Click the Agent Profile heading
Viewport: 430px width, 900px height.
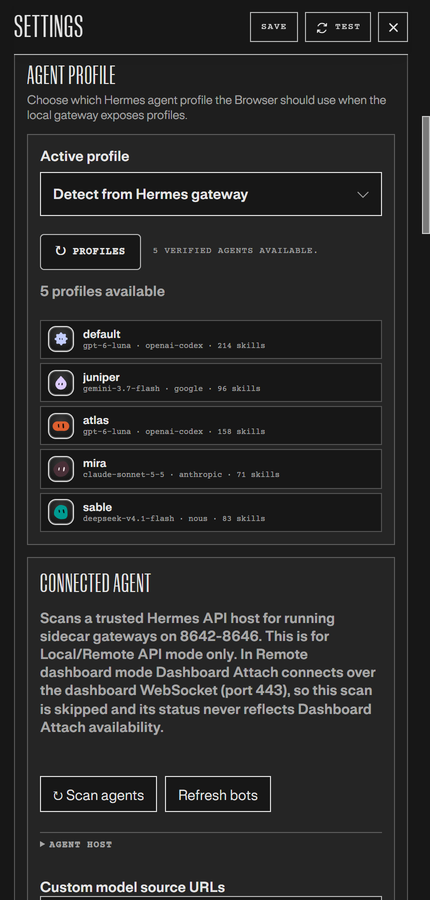[71, 76]
